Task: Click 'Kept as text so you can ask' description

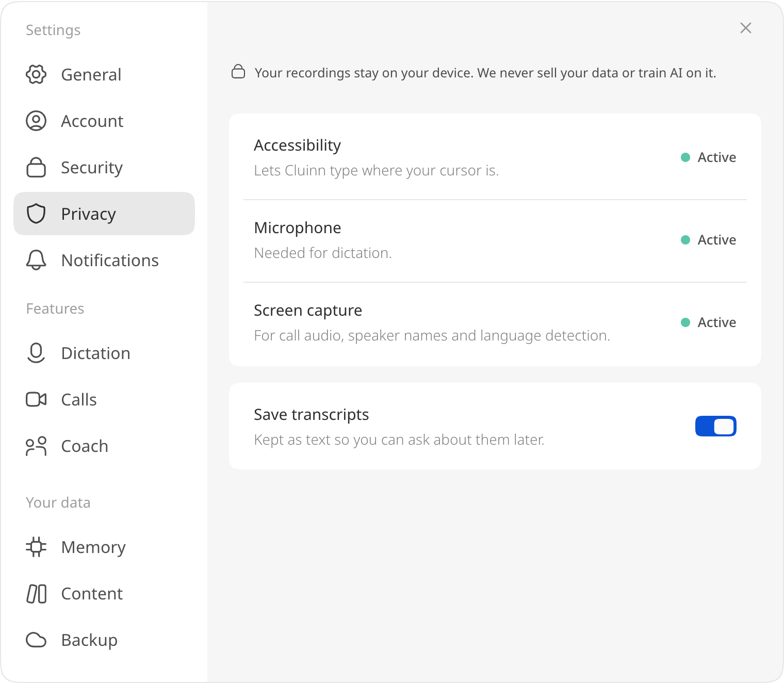Action: [x=399, y=440]
